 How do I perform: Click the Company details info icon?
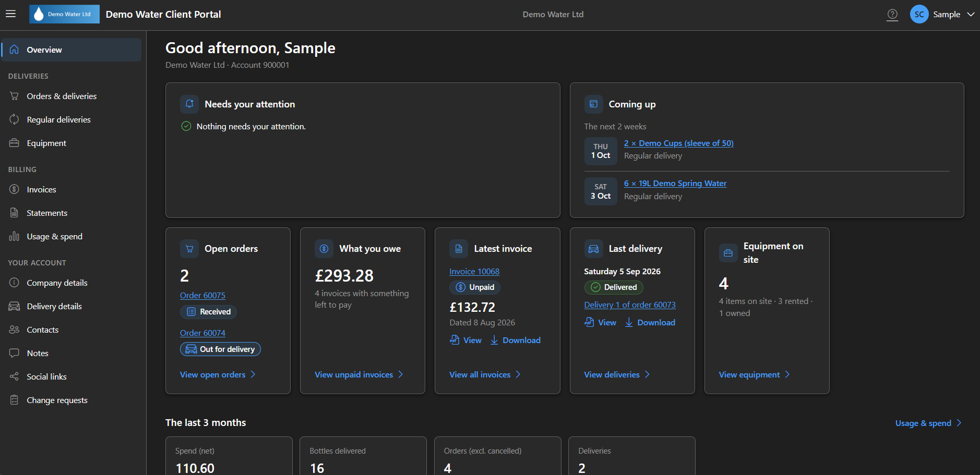(x=14, y=283)
